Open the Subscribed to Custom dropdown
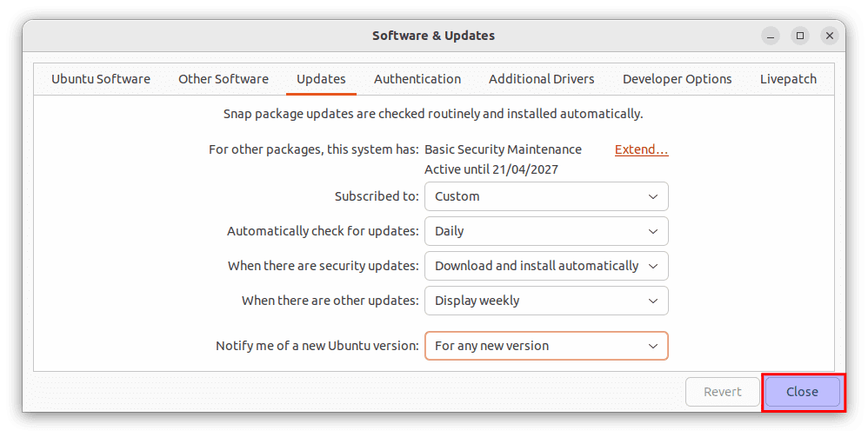 [x=546, y=196]
